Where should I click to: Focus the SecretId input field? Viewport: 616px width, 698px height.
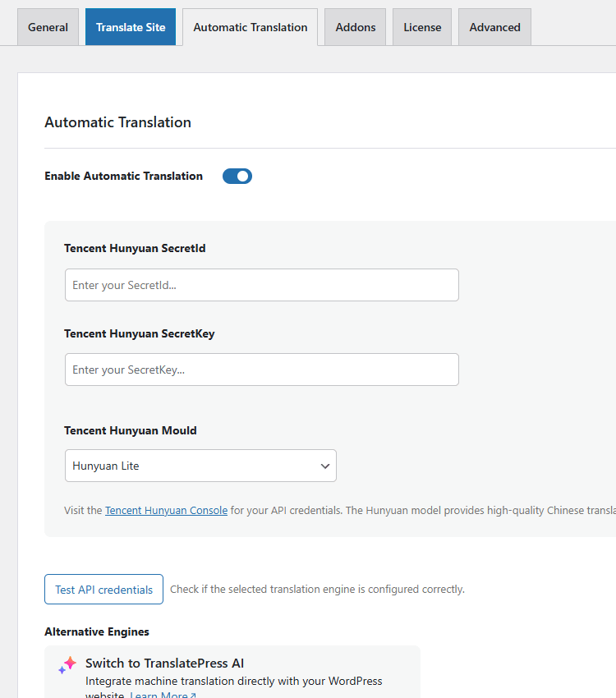[261, 285]
